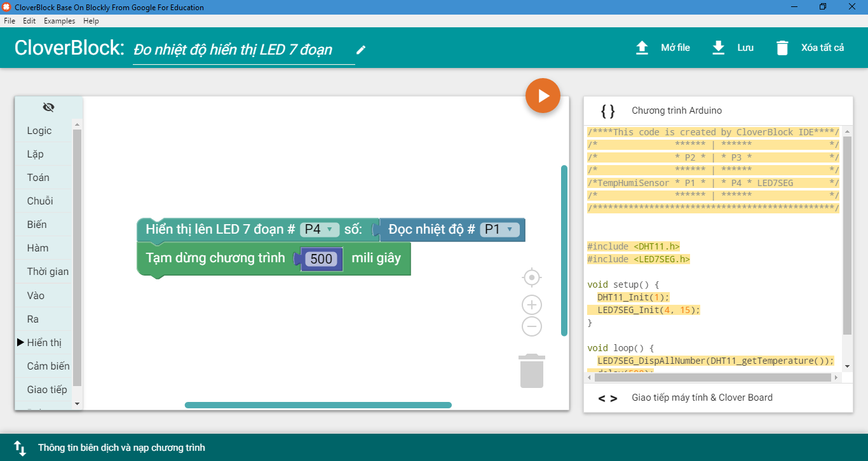Toggle toolbox visibility with the crossed-eye icon

pos(48,107)
